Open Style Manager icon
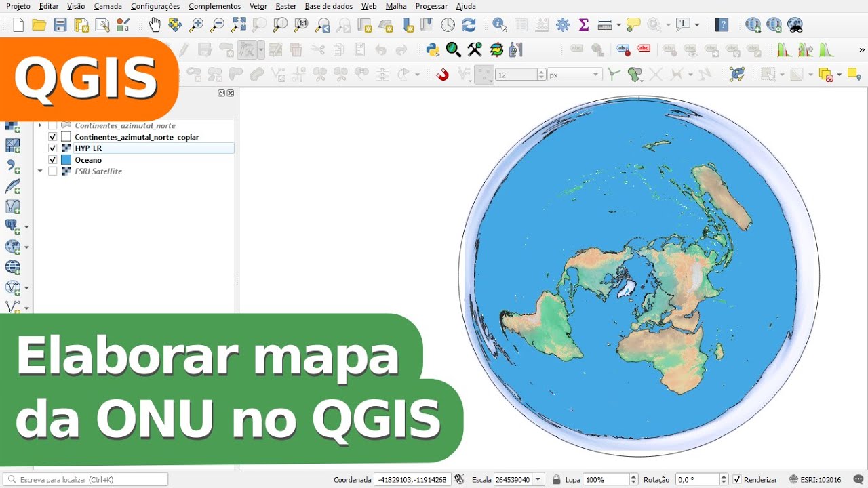 [x=123, y=25]
